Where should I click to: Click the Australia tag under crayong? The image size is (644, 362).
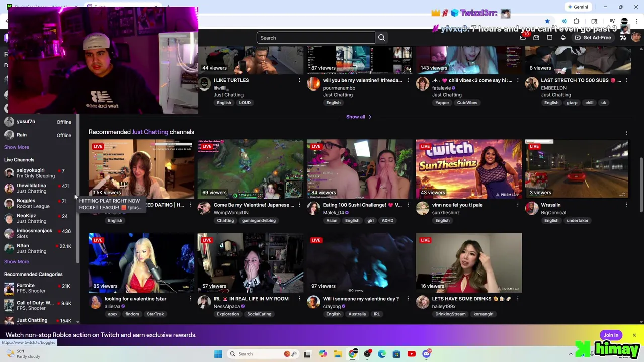357,314
